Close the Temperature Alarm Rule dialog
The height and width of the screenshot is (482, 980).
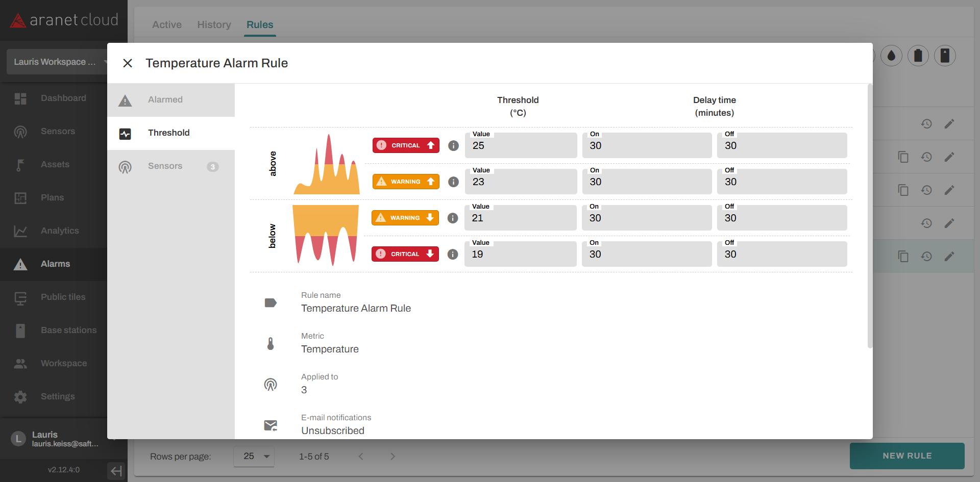coord(128,63)
